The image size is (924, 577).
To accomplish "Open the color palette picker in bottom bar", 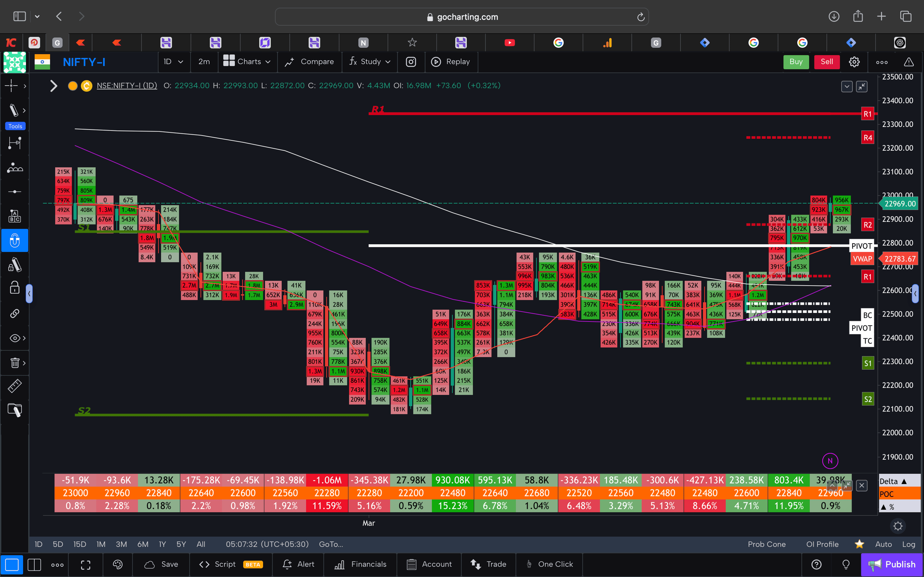I will (117, 564).
